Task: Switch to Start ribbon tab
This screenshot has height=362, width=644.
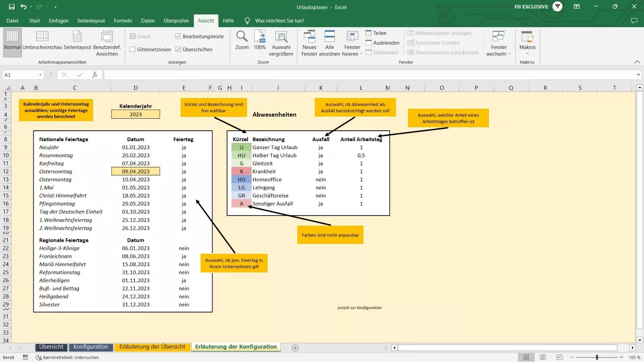Action: click(x=35, y=21)
